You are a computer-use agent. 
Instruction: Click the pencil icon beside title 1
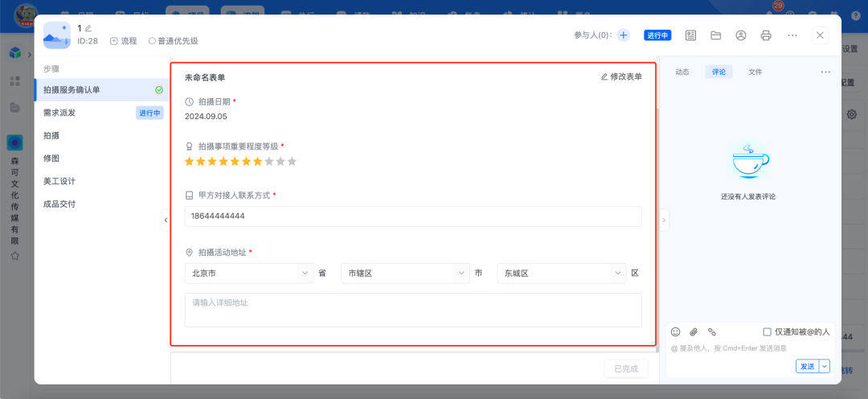point(88,28)
